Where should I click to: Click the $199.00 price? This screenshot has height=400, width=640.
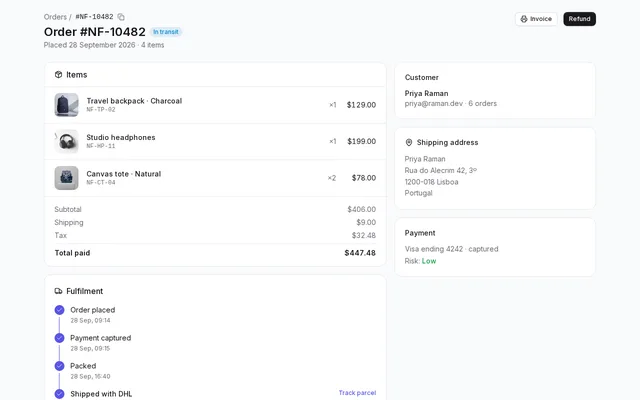pos(362,141)
